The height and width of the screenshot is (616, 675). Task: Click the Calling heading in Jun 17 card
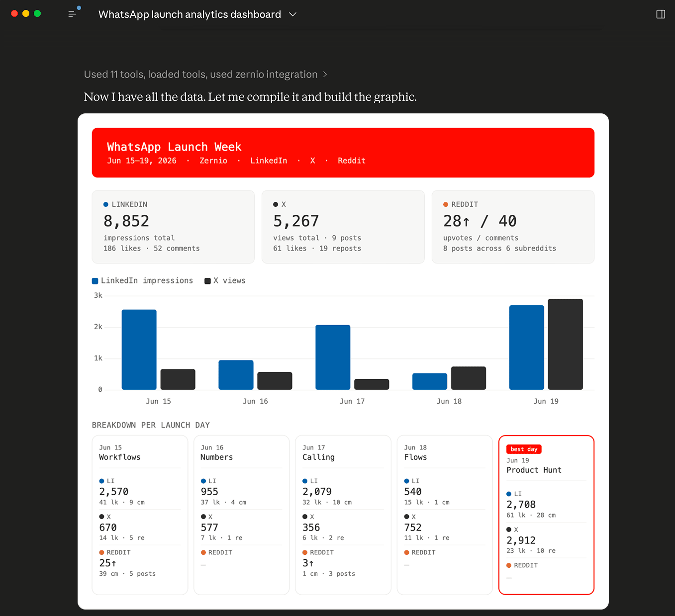[x=318, y=457]
